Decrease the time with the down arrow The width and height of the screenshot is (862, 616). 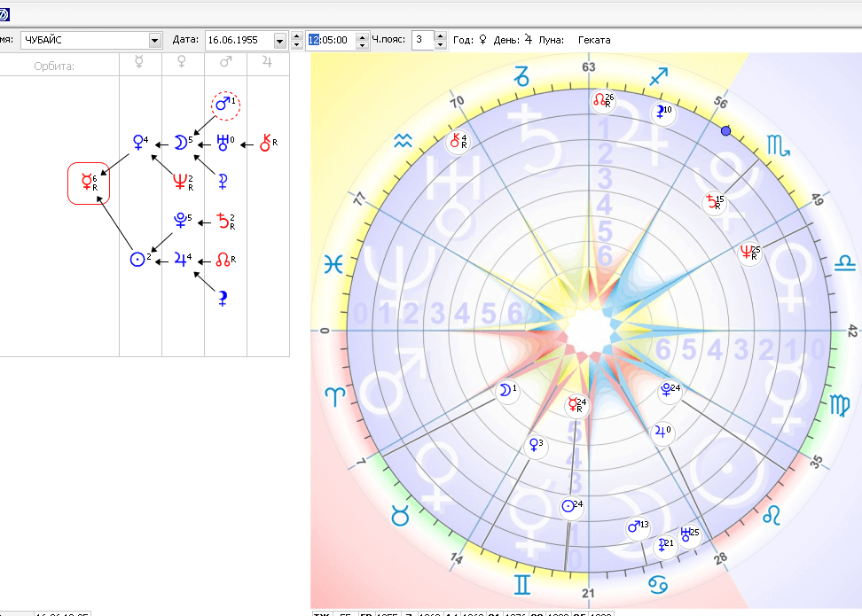point(363,45)
